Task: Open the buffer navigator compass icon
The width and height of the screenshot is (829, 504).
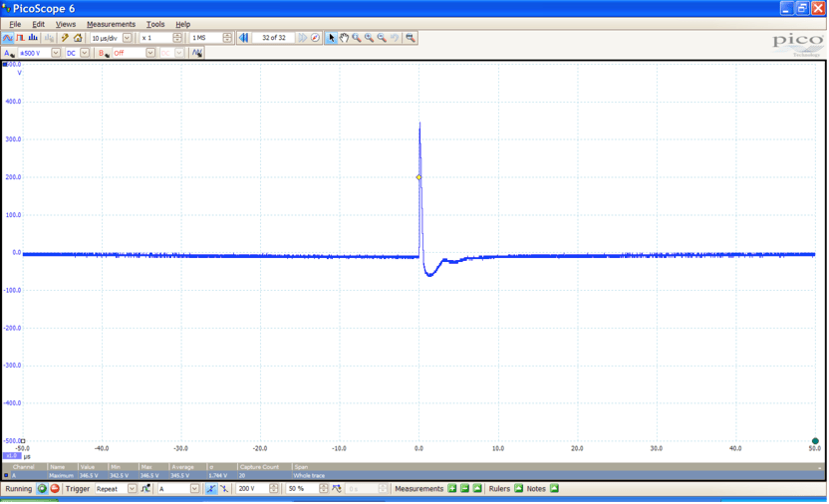Action: tap(315, 38)
